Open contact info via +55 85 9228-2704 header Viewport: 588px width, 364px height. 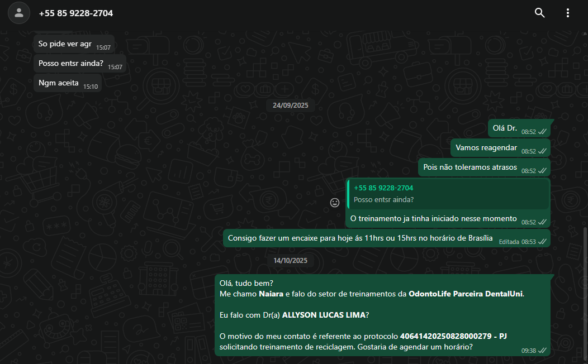pyautogui.click(x=76, y=13)
